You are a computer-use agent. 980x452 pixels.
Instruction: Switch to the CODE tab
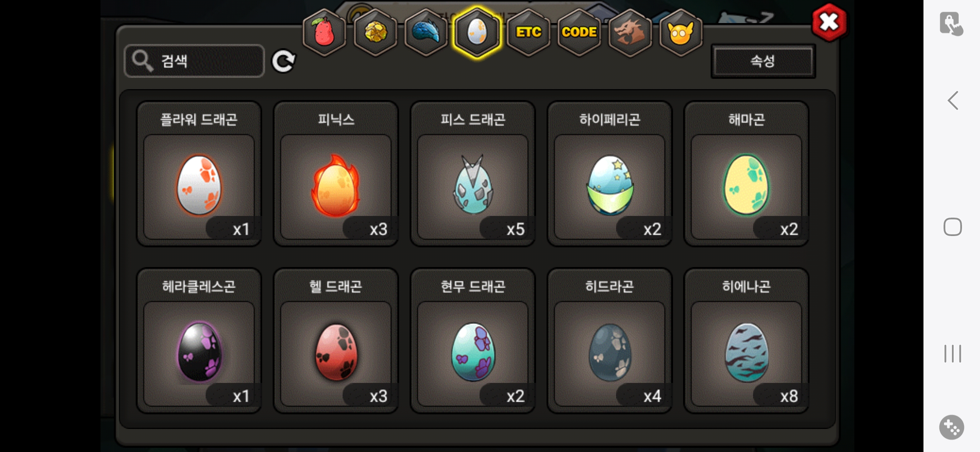[x=579, y=32]
